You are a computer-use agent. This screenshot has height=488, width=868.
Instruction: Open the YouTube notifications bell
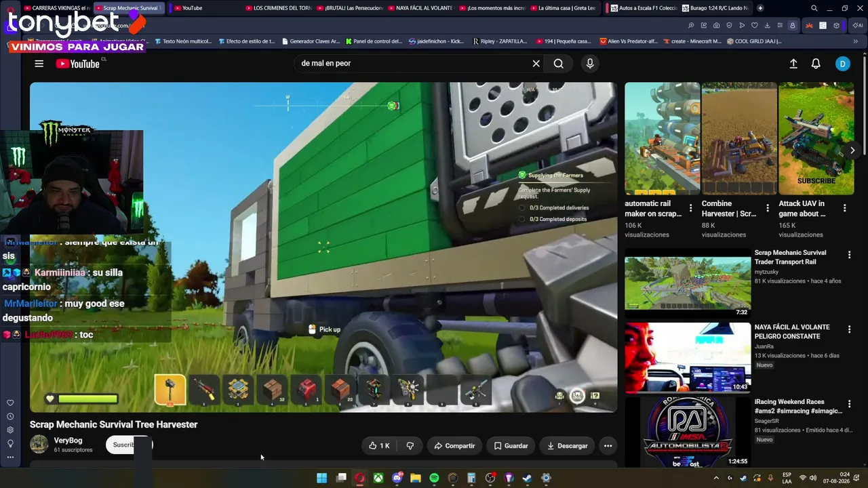click(x=816, y=64)
